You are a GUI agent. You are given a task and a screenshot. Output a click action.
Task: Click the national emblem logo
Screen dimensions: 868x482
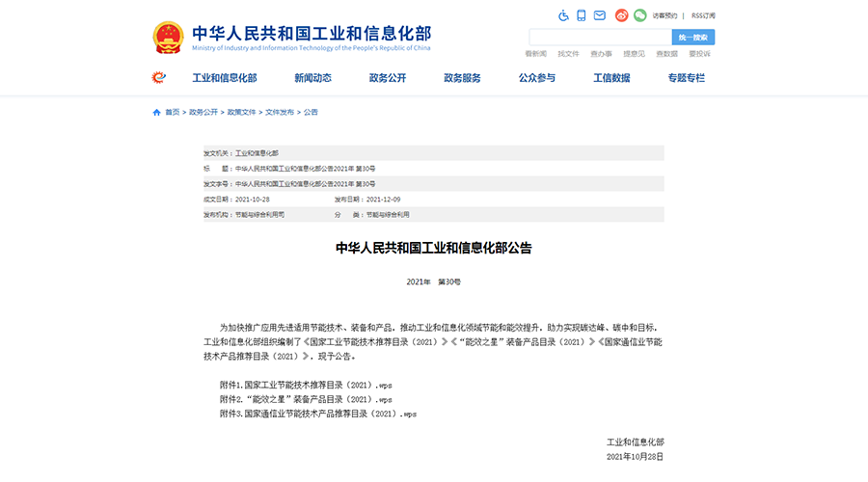[x=168, y=38]
